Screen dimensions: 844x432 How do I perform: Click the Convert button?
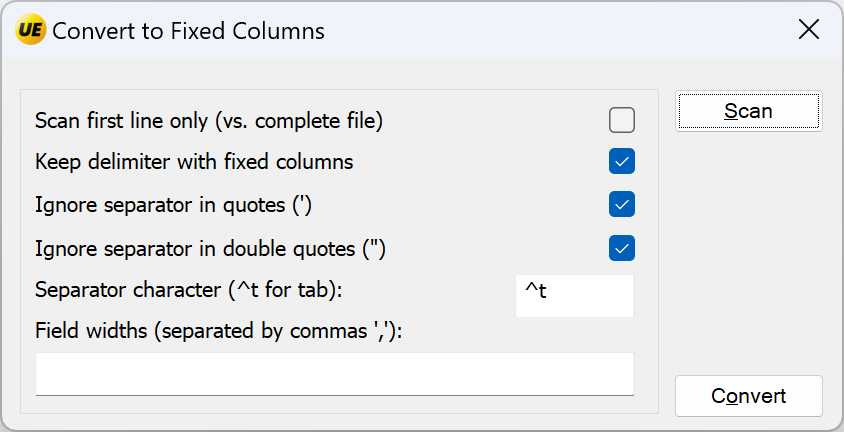tap(749, 396)
